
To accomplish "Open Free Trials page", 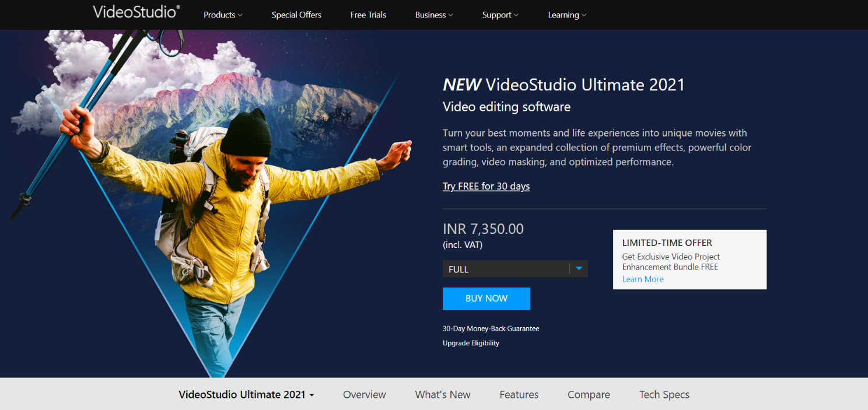I will [368, 15].
